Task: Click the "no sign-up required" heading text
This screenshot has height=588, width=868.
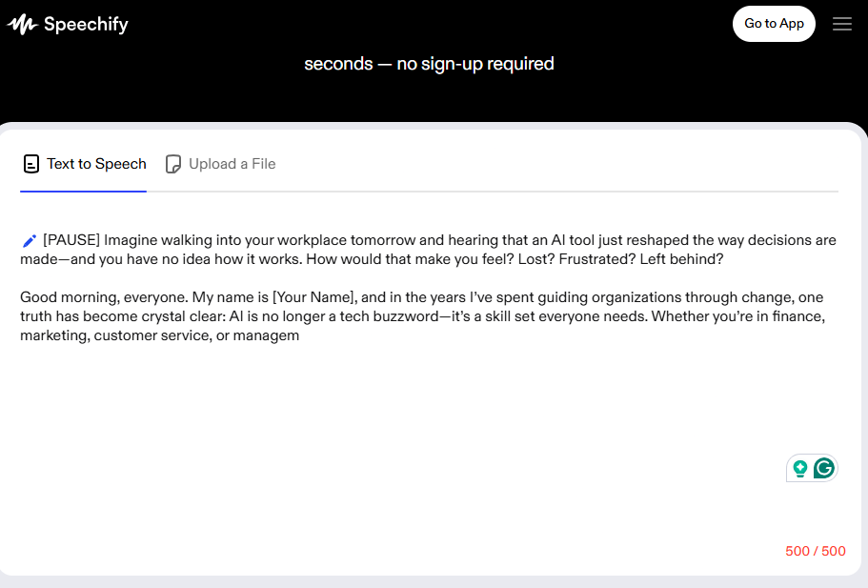Action: click(475, 64)
